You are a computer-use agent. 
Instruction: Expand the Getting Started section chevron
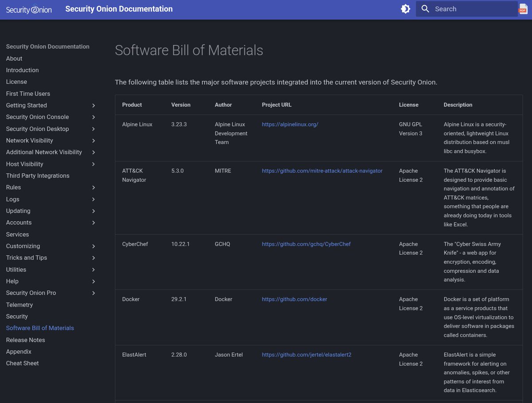(94, 106)
